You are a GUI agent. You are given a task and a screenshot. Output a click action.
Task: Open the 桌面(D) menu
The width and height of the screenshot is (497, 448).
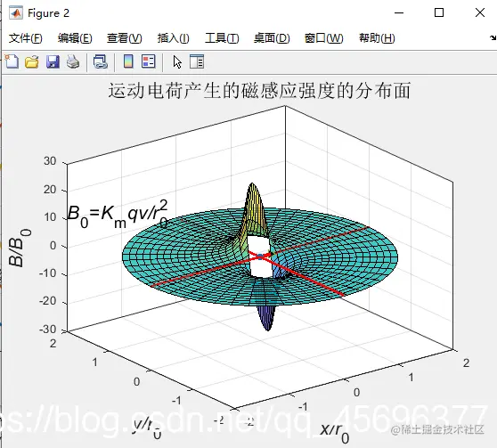pos(272,38)
